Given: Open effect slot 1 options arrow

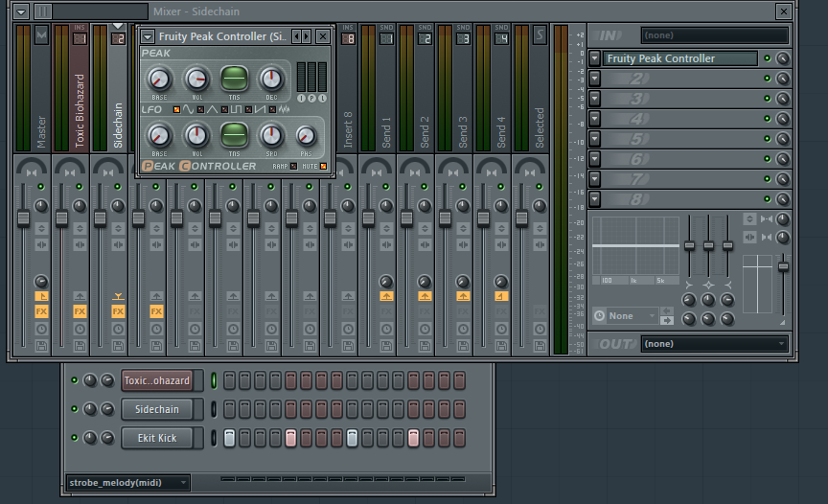Looking at the screenshot, I should [594, 58].
